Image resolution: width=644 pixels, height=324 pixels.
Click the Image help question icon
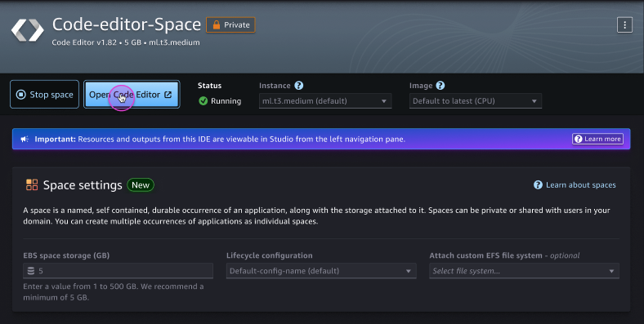[441, 86]
